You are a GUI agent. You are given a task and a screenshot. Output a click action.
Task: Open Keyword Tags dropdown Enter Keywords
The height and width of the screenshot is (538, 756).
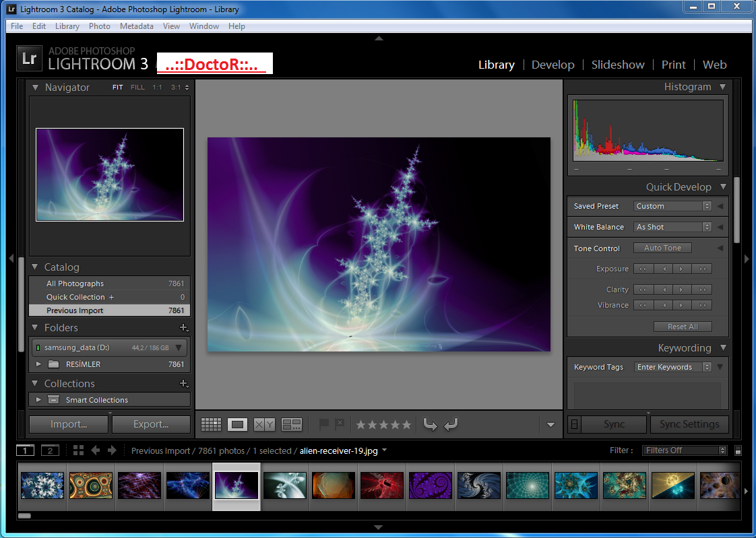tap(672, 367)
